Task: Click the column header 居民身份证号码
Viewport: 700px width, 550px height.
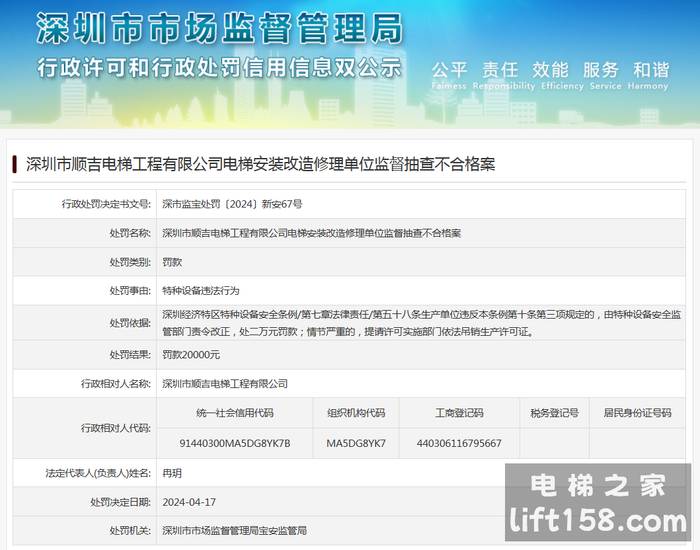Action: click(x=638, y=413)
